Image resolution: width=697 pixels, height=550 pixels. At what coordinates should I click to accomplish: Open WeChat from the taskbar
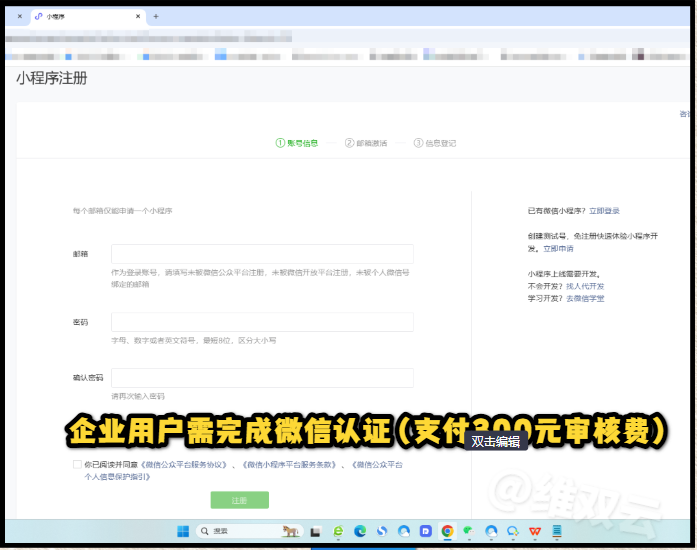click(468, 531)
